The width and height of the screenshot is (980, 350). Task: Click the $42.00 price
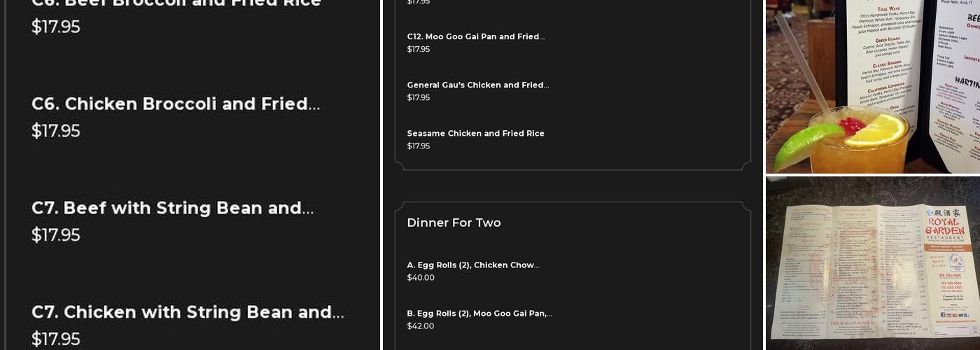(421, 326)
